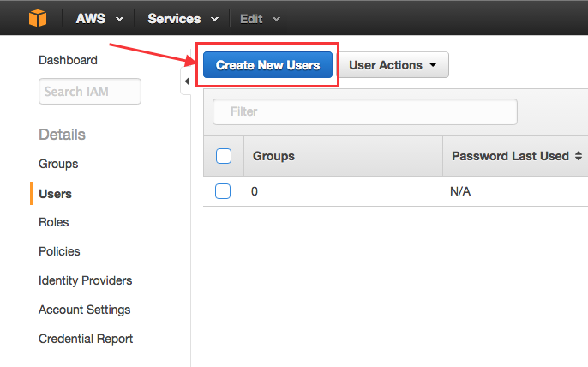
Task: Click Create New Users button
Action: (267, 65)
